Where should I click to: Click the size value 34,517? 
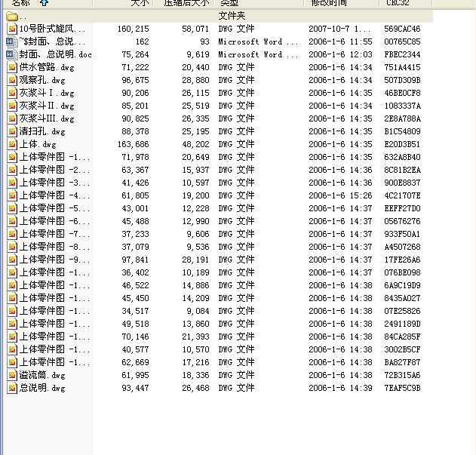coord(135,311)
